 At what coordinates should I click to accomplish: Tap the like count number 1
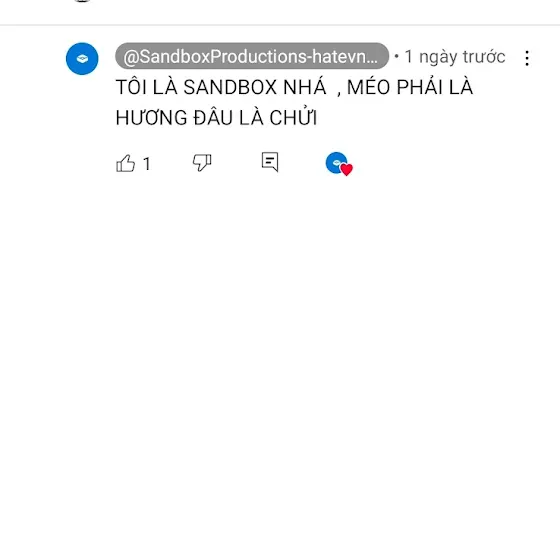click(x=146, y=164)
